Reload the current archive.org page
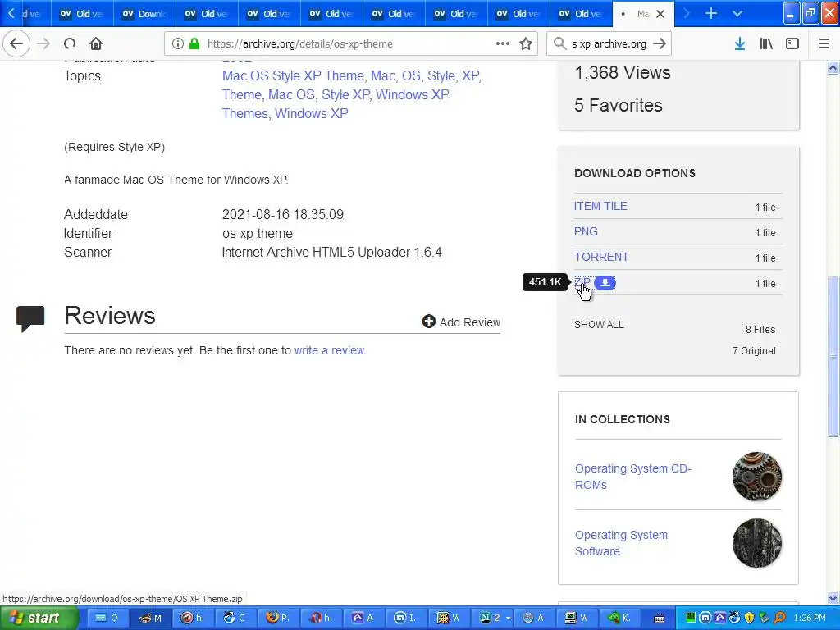Viewport: 840px width, 630px height. click(70, 44)
